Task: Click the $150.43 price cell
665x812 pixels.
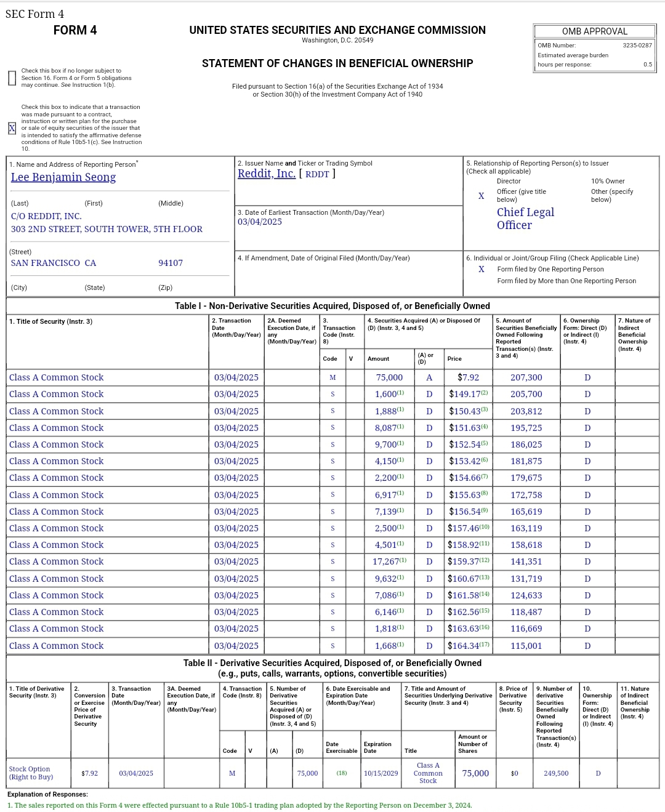Action: (469, 411)
